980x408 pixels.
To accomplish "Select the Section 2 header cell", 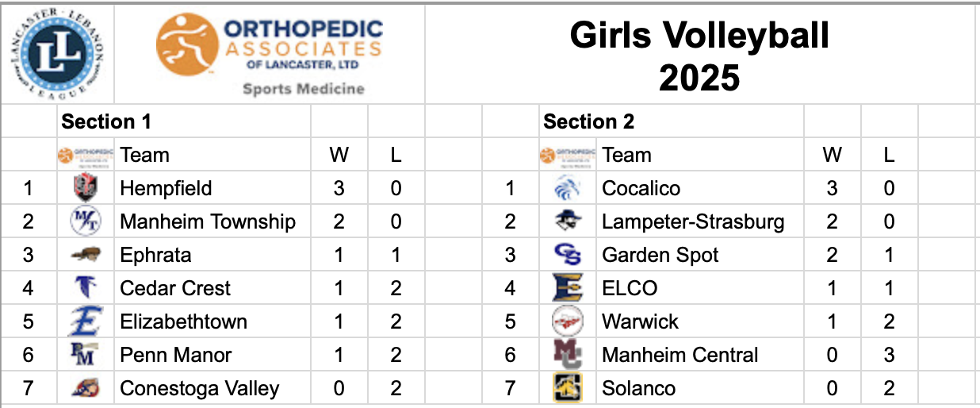I will [588, 121].
